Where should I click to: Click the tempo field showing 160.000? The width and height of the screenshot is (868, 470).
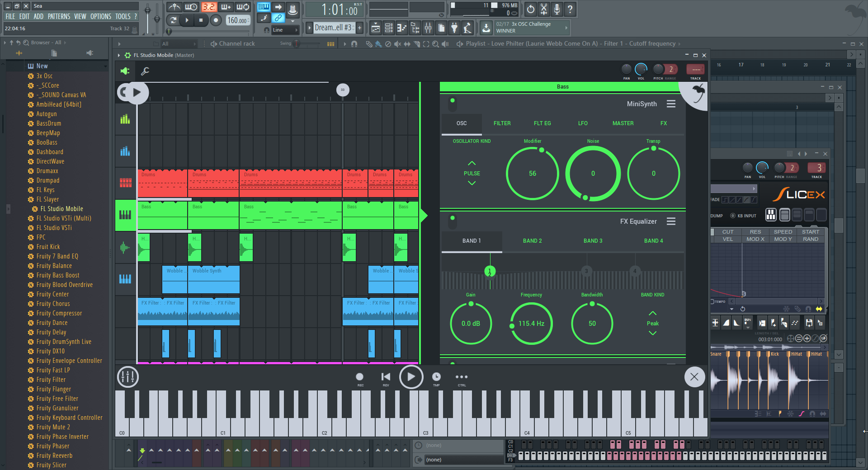[x=238, y=20]
